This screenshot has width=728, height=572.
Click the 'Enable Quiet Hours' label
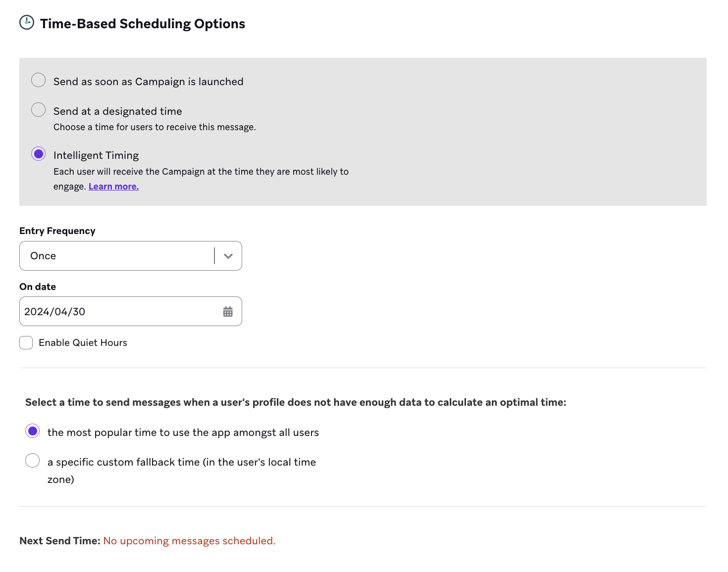(82, 342)
